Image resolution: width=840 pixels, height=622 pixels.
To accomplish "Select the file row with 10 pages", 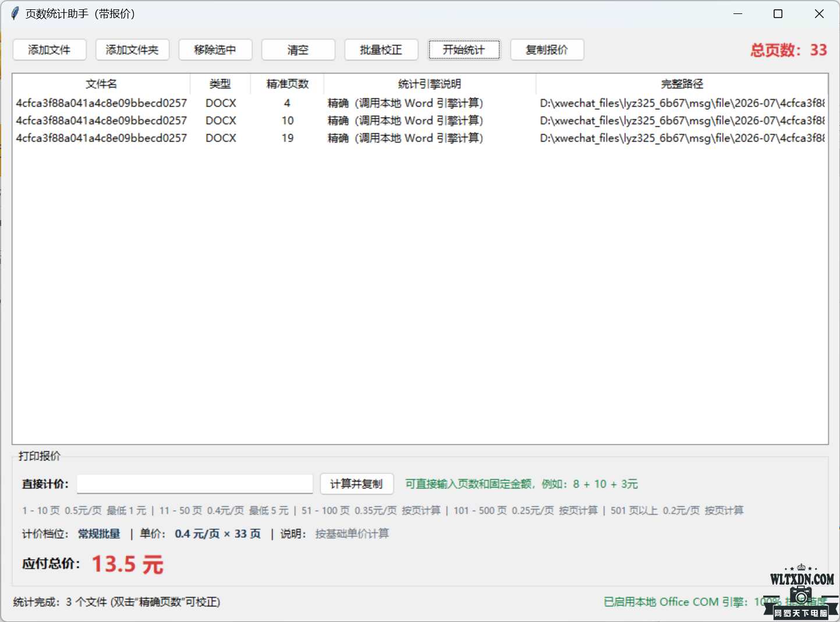I will point(420,121).
